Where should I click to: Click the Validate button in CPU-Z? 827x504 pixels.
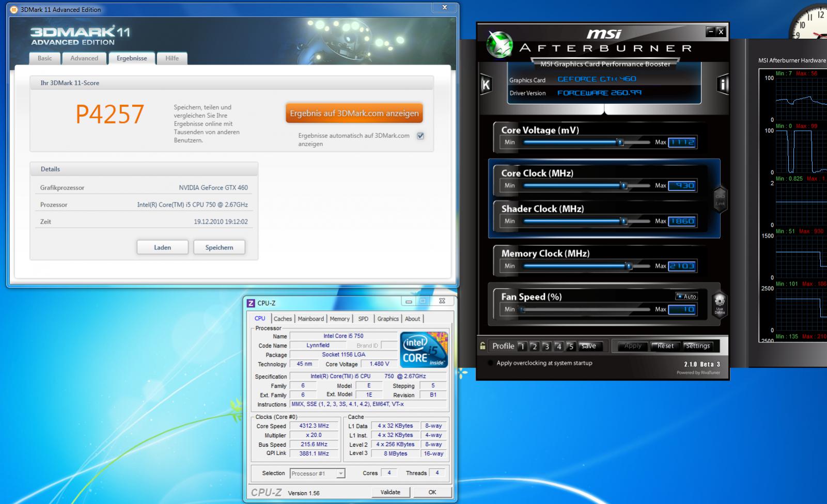tap(391, 492)
